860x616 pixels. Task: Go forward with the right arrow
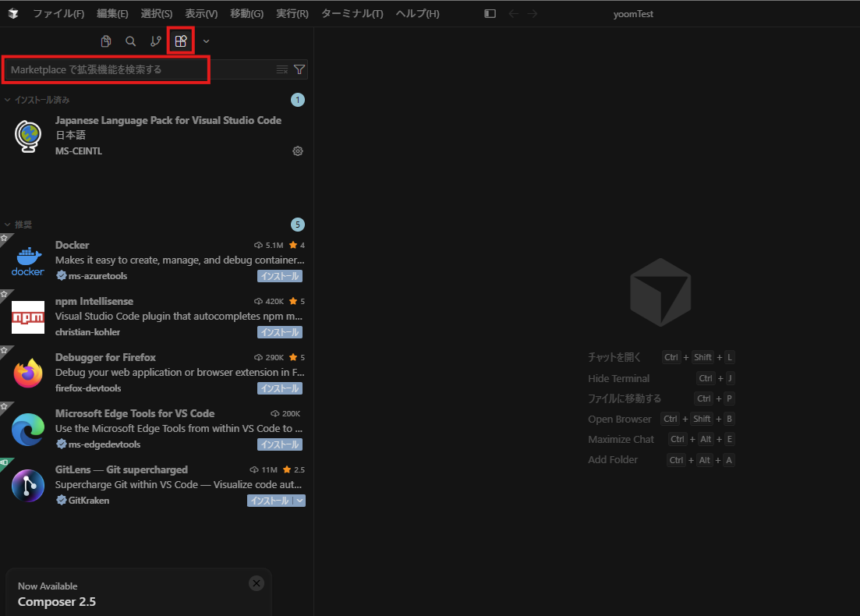click(533, 14)
